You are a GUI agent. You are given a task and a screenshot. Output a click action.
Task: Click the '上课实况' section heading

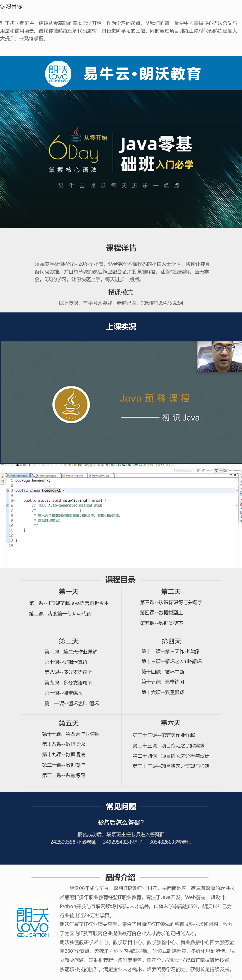point(121,327)
